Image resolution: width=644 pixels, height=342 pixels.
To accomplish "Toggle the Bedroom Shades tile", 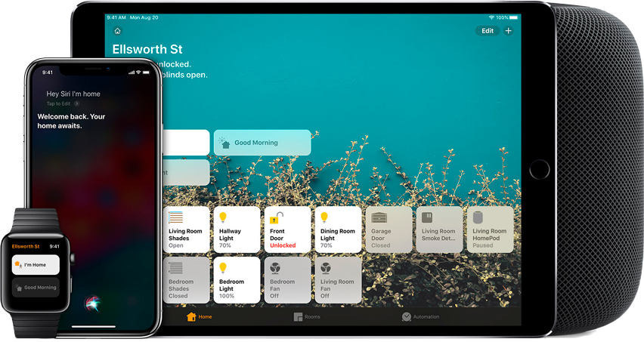I will coord(187,280).
